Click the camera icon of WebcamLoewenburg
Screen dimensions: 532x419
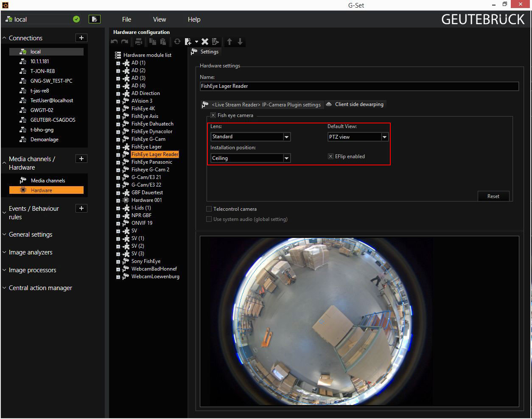pos(126,277)
